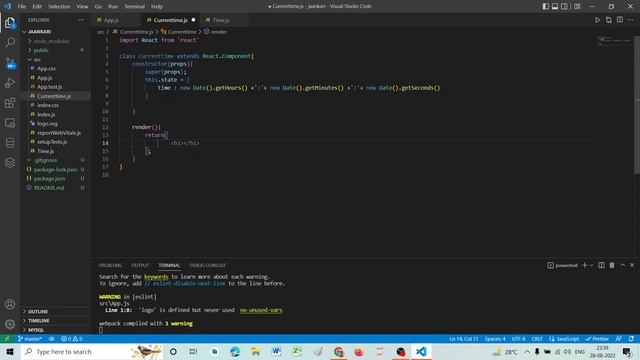Run the file with the play button
The height and width of the screenshot is (360, 640).
[x=597, y=20]
